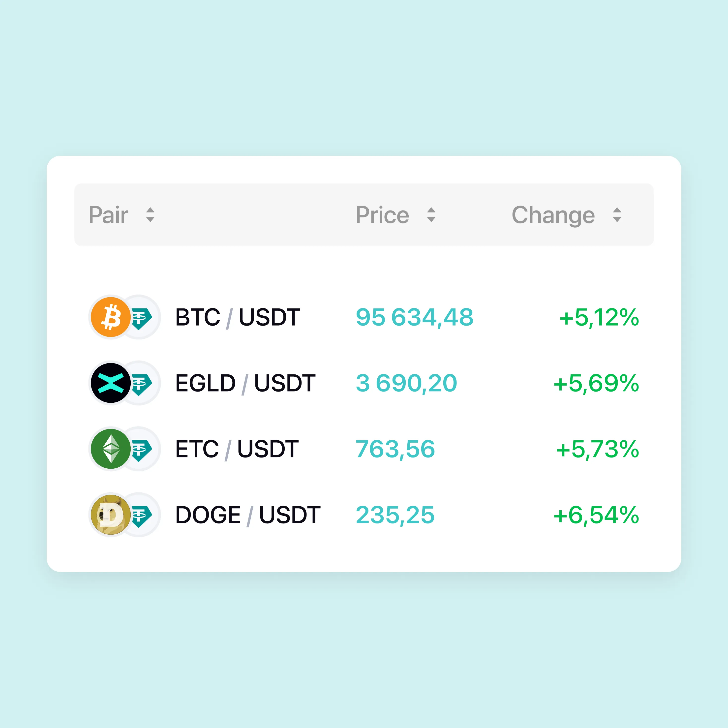
Task: Open the DOGE / USDT pair
Action: pyautogui.click(x=247, y=515)
